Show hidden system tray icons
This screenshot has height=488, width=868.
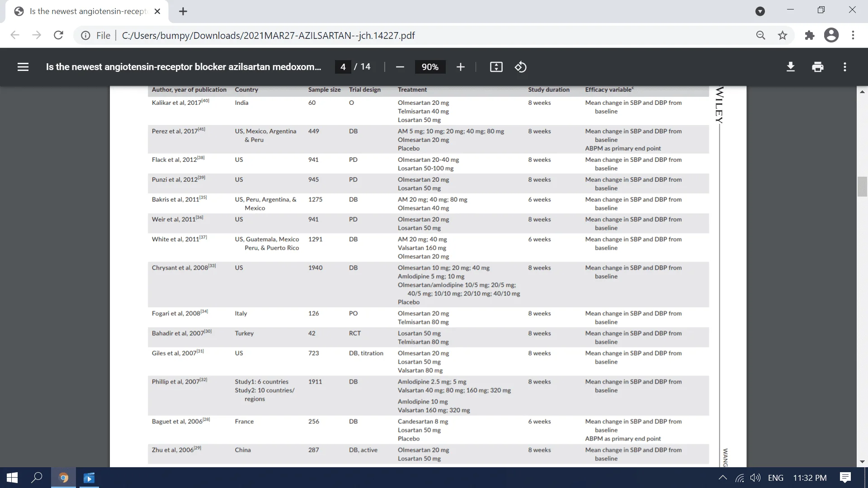[722, 478]
